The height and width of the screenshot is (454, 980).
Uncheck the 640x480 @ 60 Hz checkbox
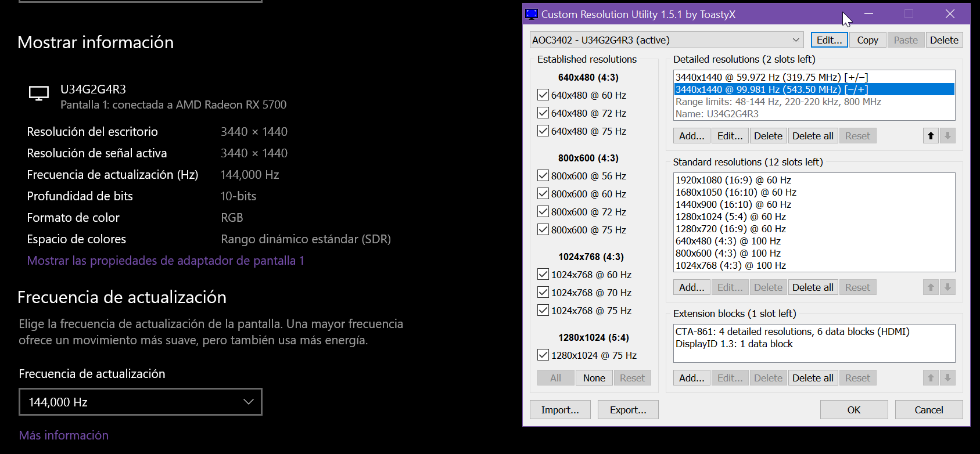coord(543,95)
